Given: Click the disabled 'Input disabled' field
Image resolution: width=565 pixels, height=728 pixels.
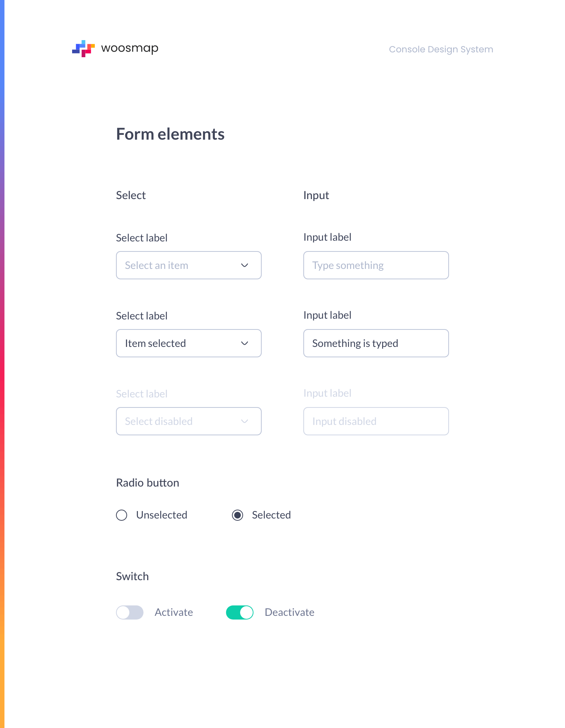Looking at the screenshot, I should pos(376,421).
